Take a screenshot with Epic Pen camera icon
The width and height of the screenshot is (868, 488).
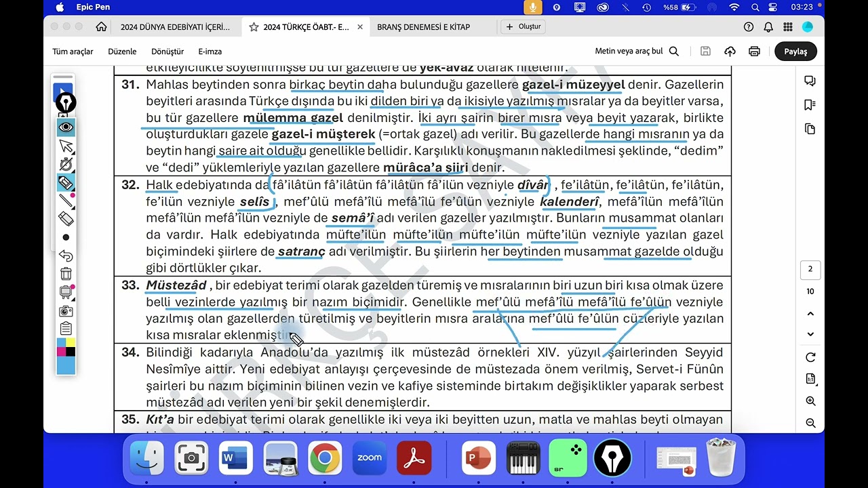point(66,310)
